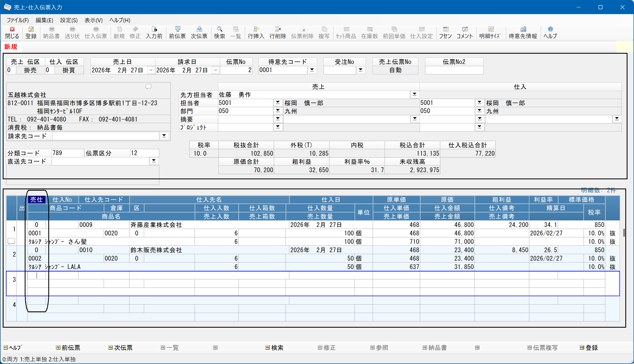Click the 閉じる (close) toolbar icon
Viewport: 634px width, 364px height.
point(12,33)
